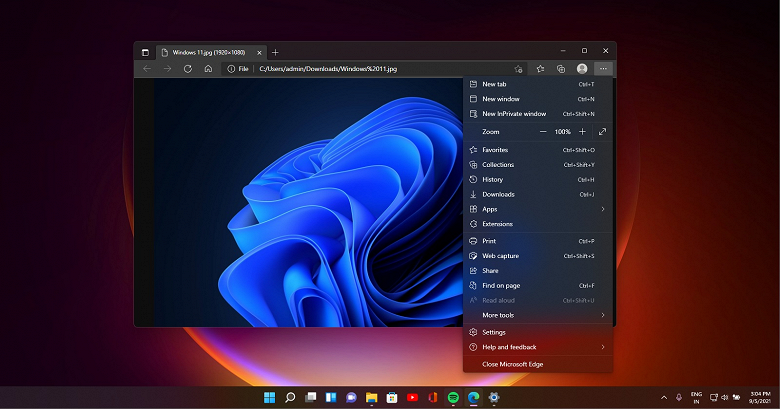Open Spotify from the taskbar
The height and width of the screenshot is (409, 780).
(x=452, y=397)
